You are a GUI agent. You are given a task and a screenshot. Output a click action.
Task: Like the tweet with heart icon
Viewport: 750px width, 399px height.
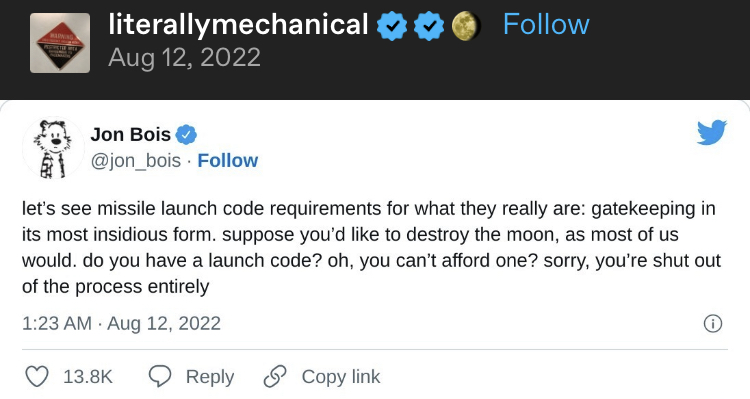37,377
